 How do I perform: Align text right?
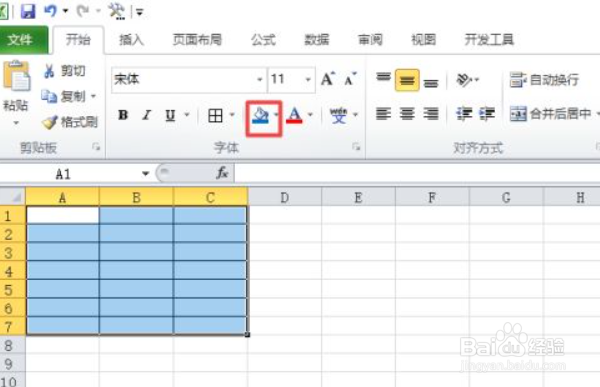[x=431, y=114]
